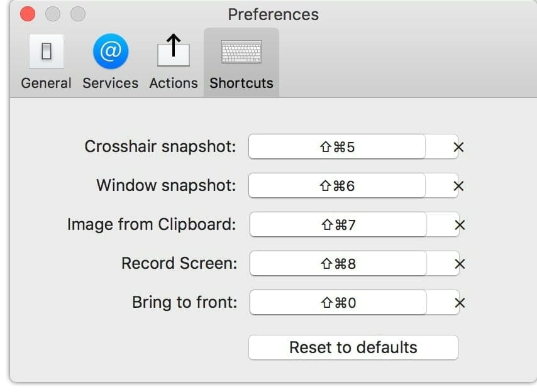Select the Crosshair snapshot shortcut field
Screen dimensions: 537x392
tap(338, 147)
